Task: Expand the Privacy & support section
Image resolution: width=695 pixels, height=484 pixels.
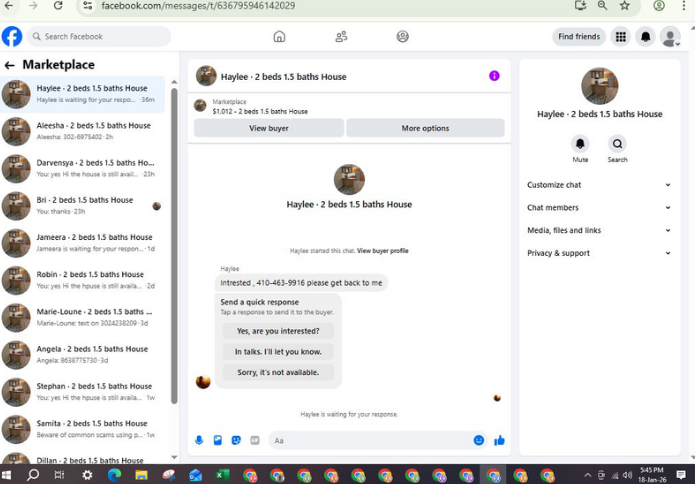Action: point(599,253)
